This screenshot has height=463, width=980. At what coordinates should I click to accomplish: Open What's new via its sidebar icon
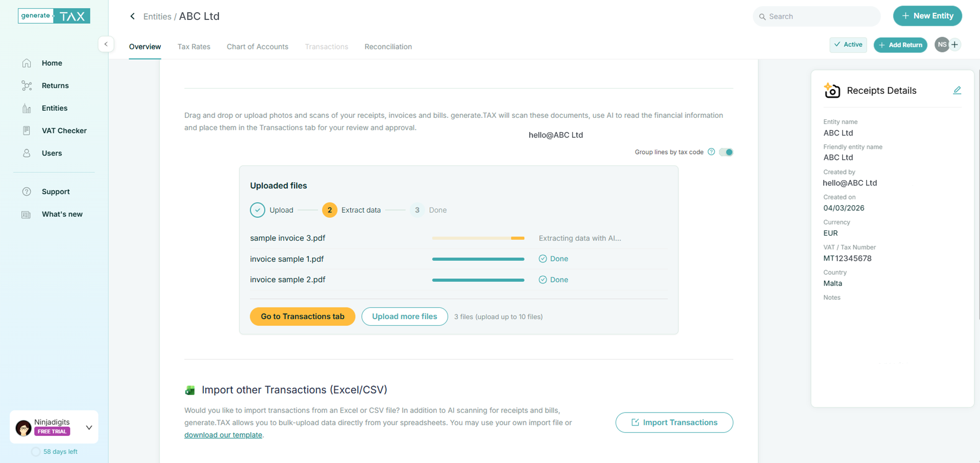point(27,214)
